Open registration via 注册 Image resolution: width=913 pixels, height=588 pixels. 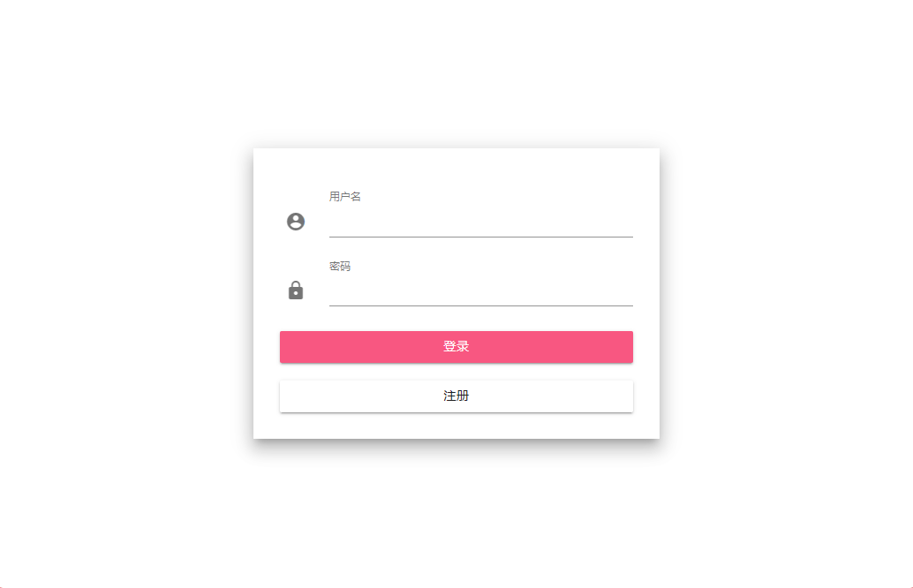[456, 396]
